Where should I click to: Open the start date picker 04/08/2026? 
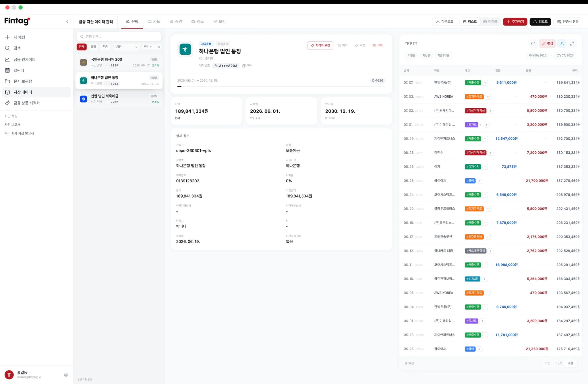click(538, 55)
